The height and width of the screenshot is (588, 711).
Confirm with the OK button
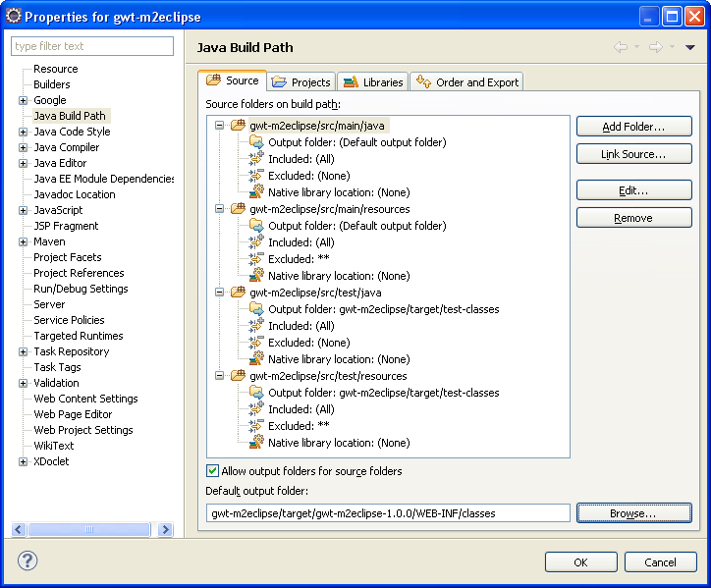[580, 562]
